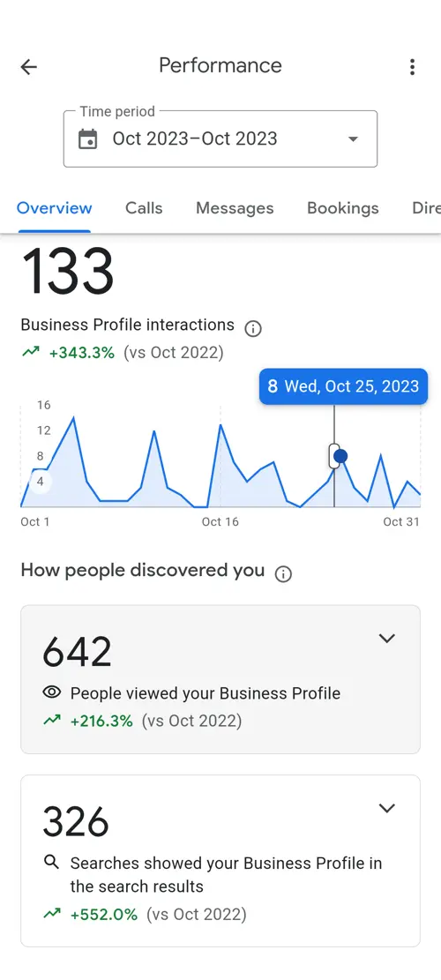Select the Overview tab
Viewport: 441px width, 980px height.
point(55,208)
